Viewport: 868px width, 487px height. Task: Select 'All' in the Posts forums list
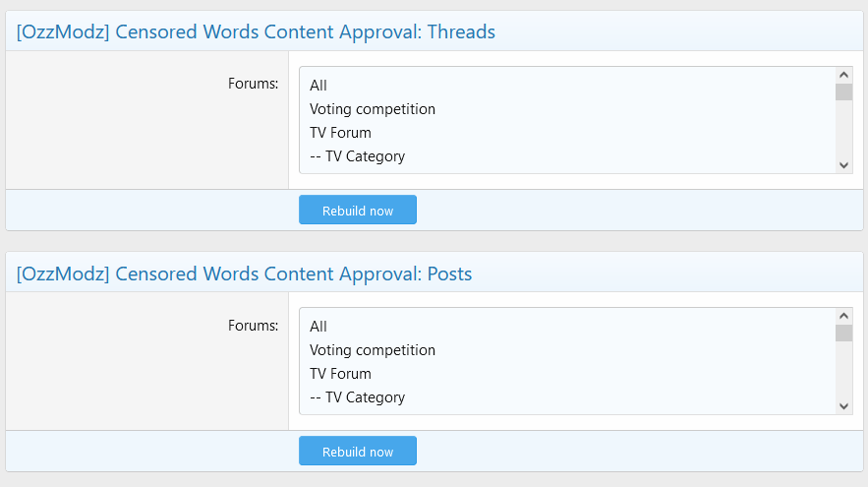point(318,327)
